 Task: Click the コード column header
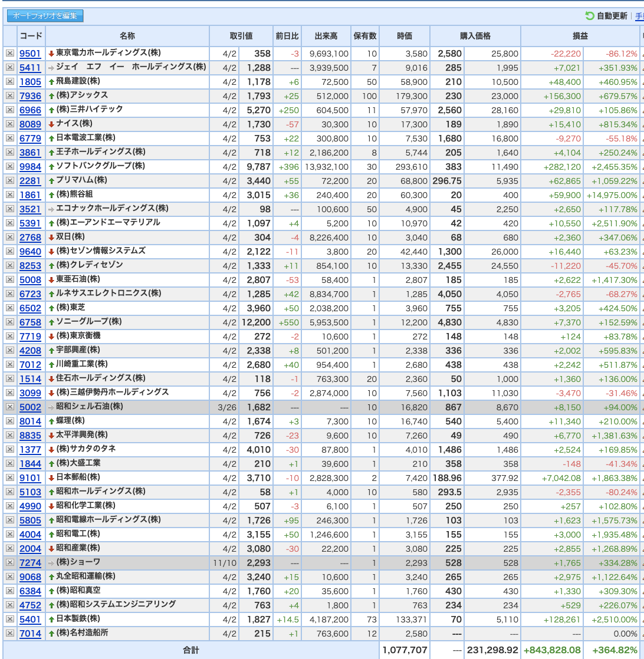click(x=31, y=36)
